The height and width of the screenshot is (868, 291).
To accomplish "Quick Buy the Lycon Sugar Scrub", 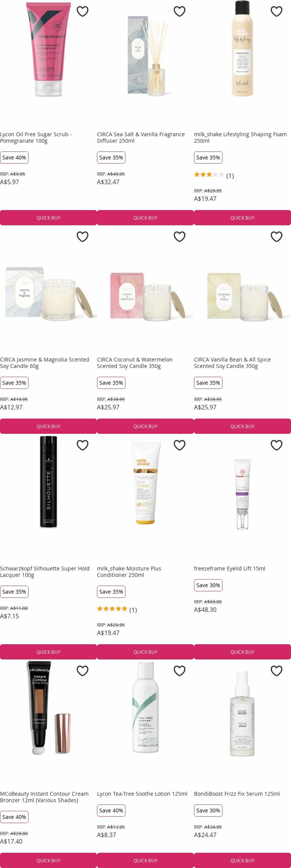I will (x=49, y=218).
